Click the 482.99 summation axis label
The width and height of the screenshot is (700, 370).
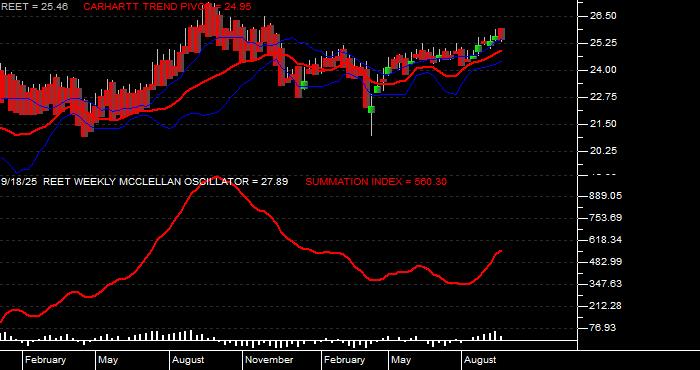pos(606,262)
